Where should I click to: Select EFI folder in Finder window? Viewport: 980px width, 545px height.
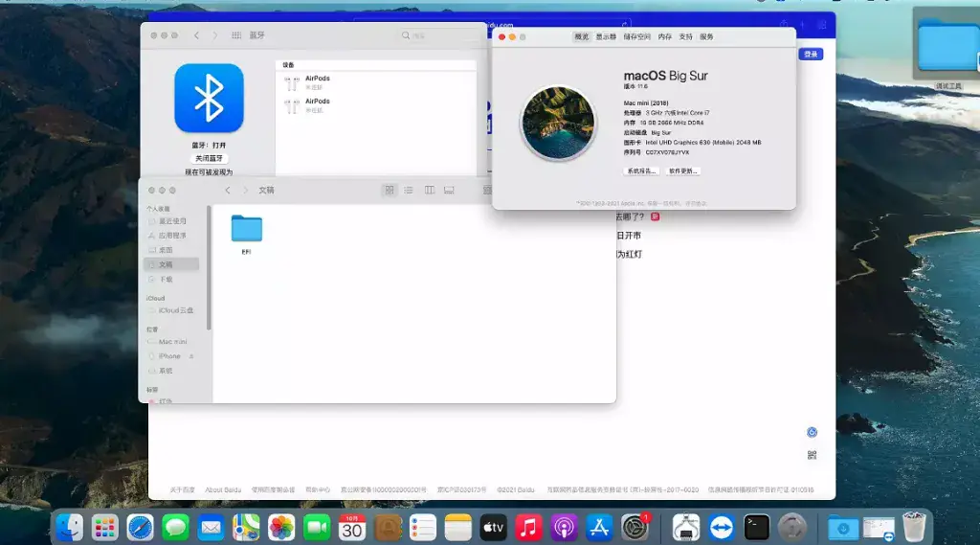point(246,234)
